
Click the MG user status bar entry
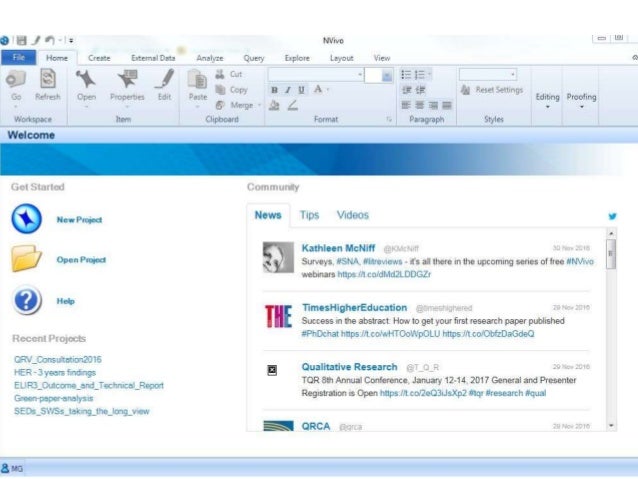tap(12, 468)
